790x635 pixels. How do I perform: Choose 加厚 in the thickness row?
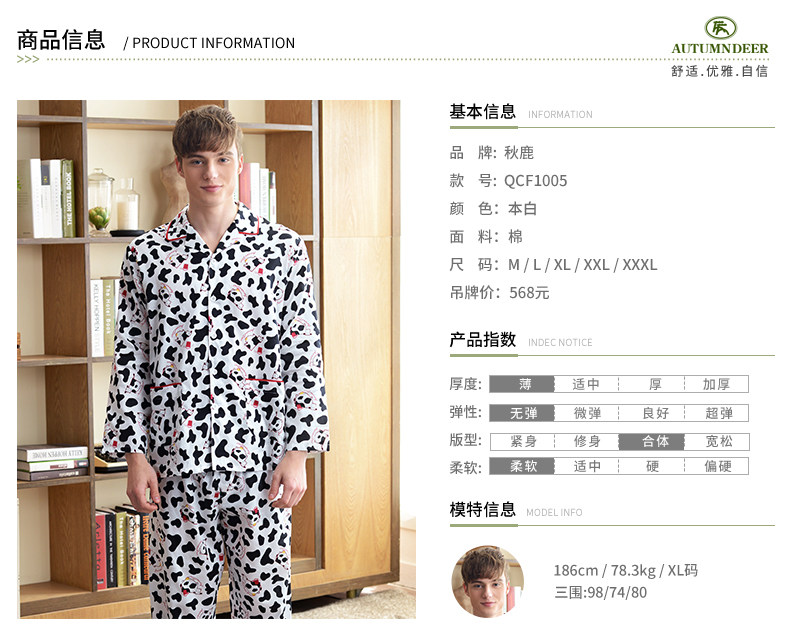[x=716, y=384]
